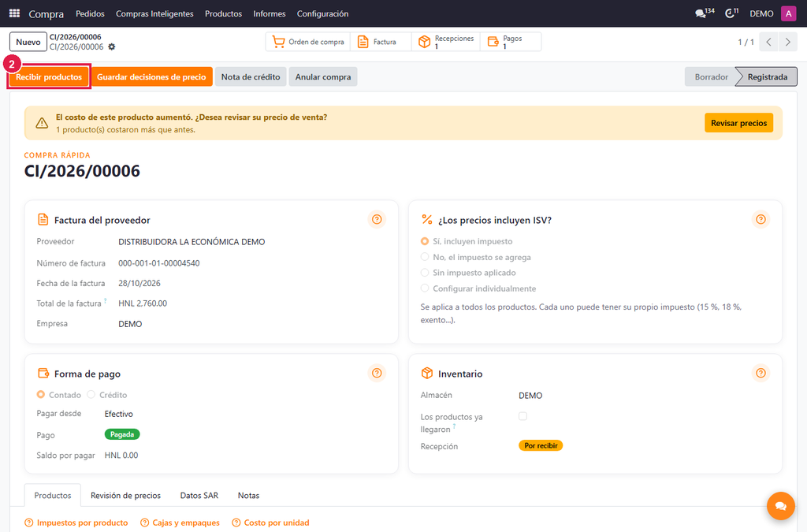This screenshot has height=532, width=807.
Task: Click Saldo por pagar HNL 0.00
Action: pos(121,456)
